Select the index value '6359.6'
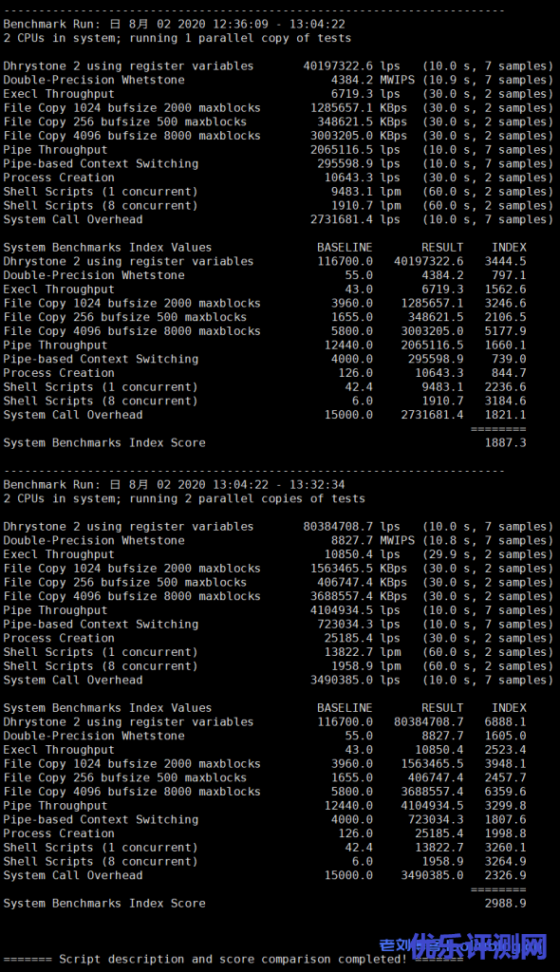Image resolution: width=560 pixels, height=972 pixels. 506,792
